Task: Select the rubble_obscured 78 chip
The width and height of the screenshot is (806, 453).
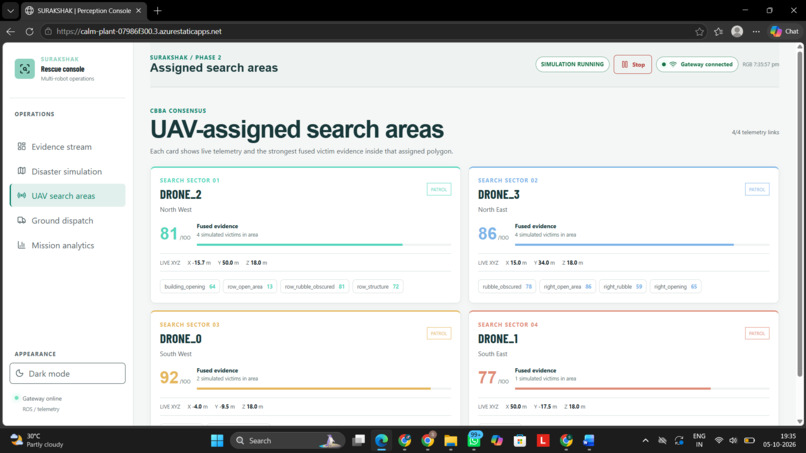Action: pos(507,286)
